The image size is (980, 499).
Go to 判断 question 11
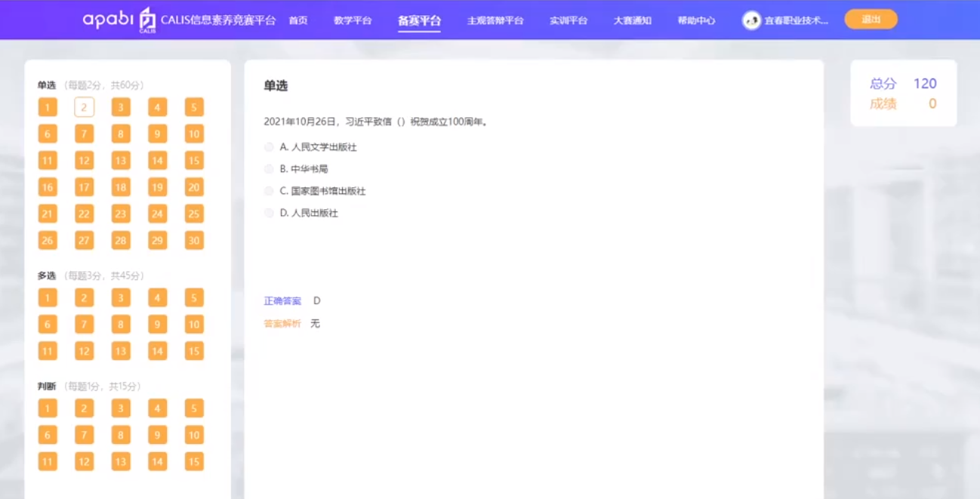point(48,461)
